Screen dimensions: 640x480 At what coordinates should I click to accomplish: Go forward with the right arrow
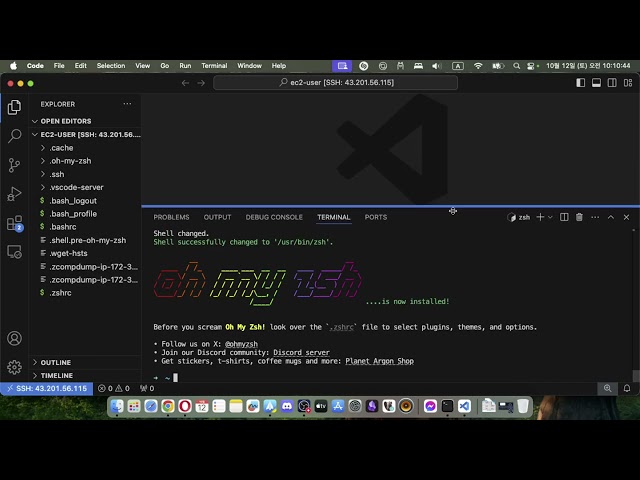point(201,83)
